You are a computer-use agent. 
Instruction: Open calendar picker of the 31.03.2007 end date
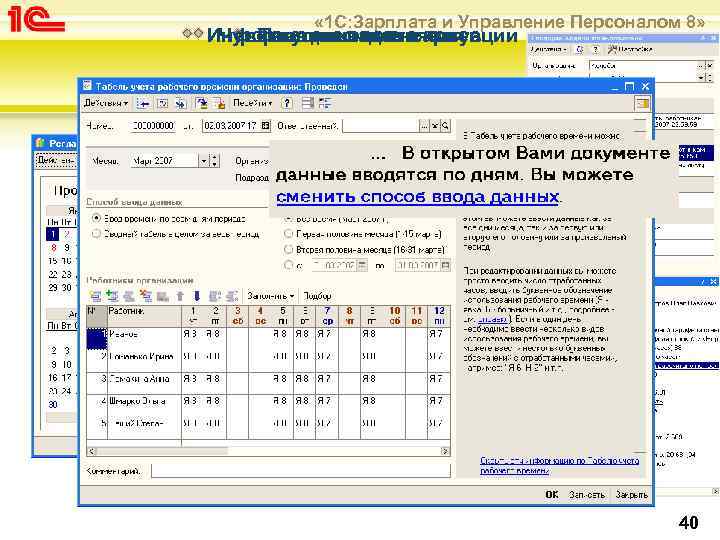[445, 265]
